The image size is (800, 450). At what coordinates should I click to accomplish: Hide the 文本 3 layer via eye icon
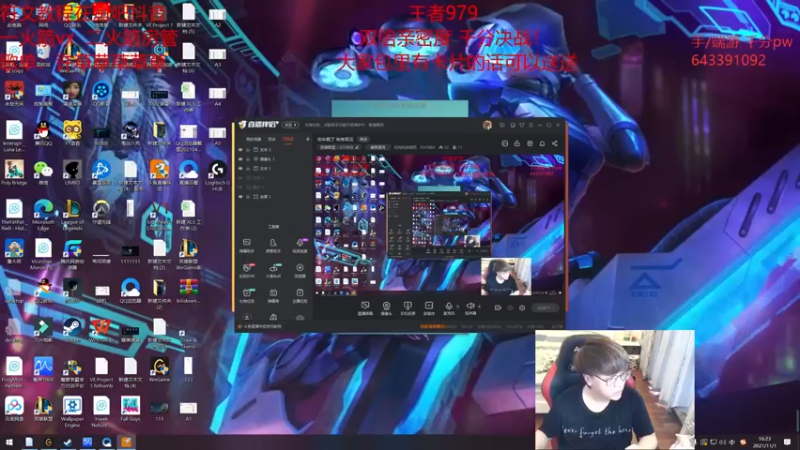[240, 150]
